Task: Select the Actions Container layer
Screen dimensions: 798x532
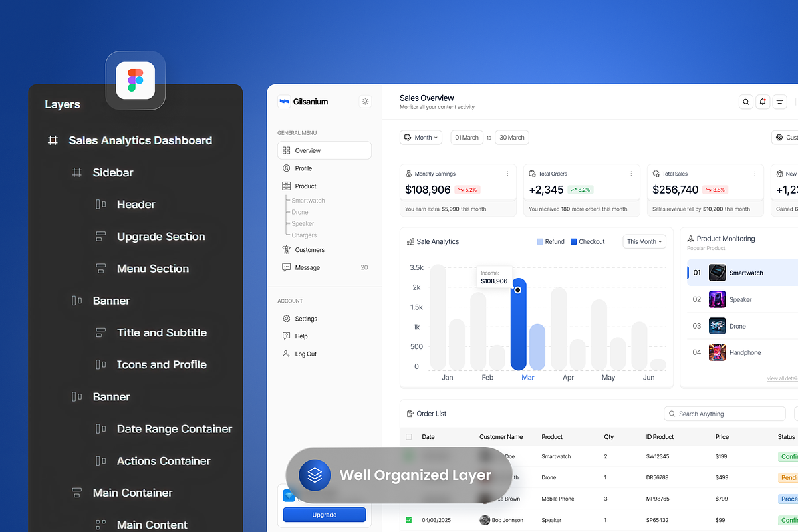Action: coord(164,461)
